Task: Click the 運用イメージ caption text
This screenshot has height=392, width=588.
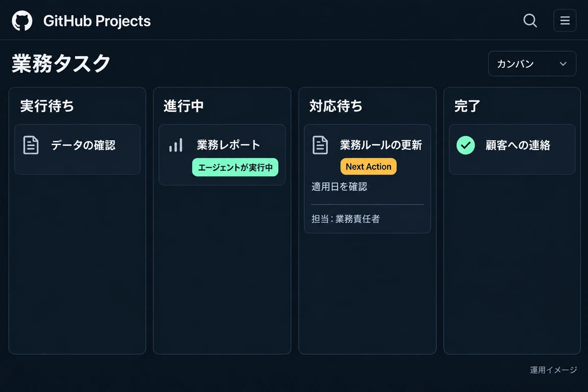Action: point(553,370)
